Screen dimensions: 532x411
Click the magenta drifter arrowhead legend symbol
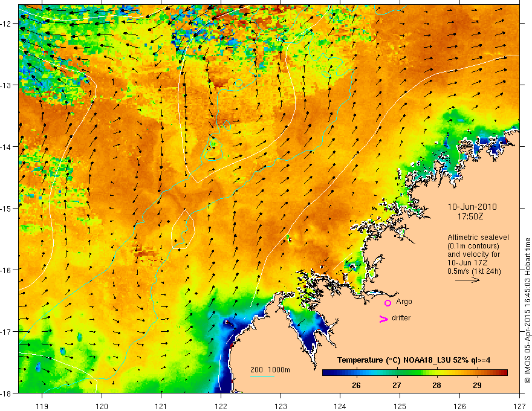(x=384, y=319)
